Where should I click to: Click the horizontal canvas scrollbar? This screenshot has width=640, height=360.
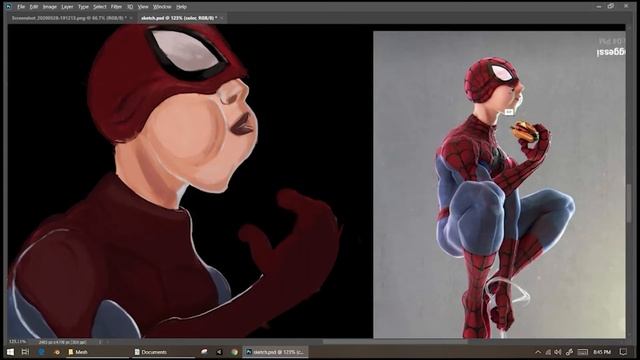pyautogui.click(x=395, y=342)
